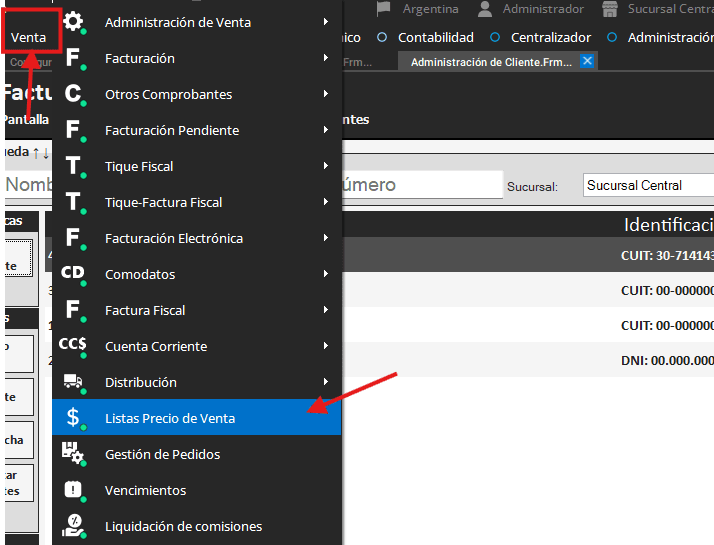Expand the Facturación submenu arrow
Image resolution: width=714 pixels, height=545 pixels.
[326, 58]
